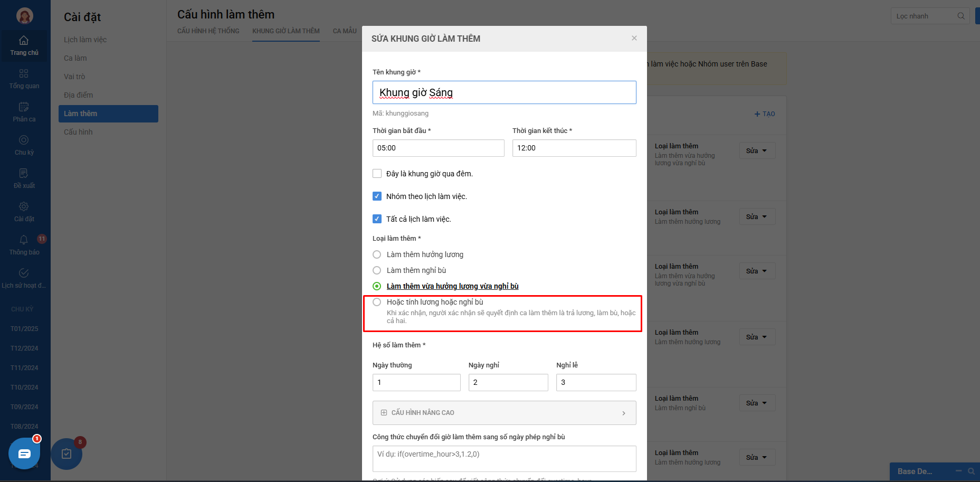Select Làm thêm vừa hưởng lương vừa nghỉ bù
Viewport: 980px width, 482px height.
click(x=377, y=286)
